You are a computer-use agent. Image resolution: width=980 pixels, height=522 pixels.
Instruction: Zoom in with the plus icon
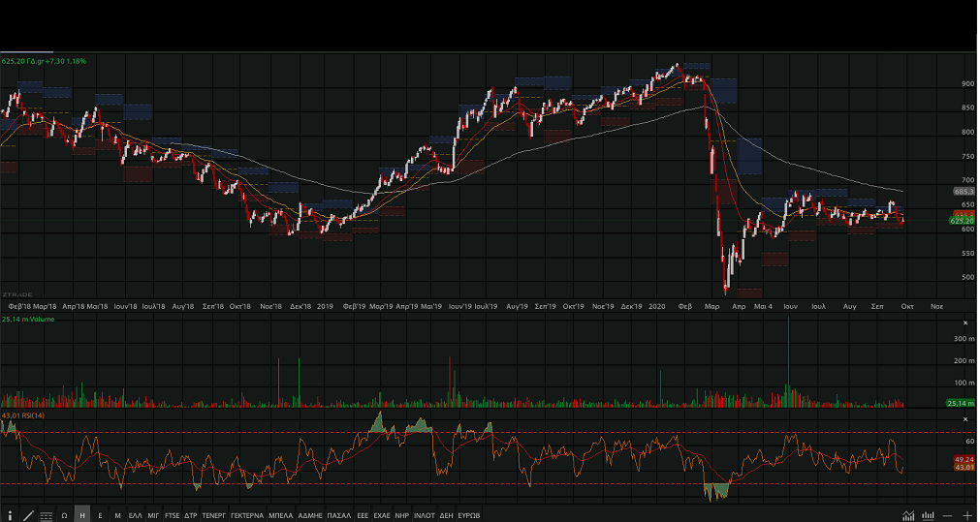[x=966, y=515]
